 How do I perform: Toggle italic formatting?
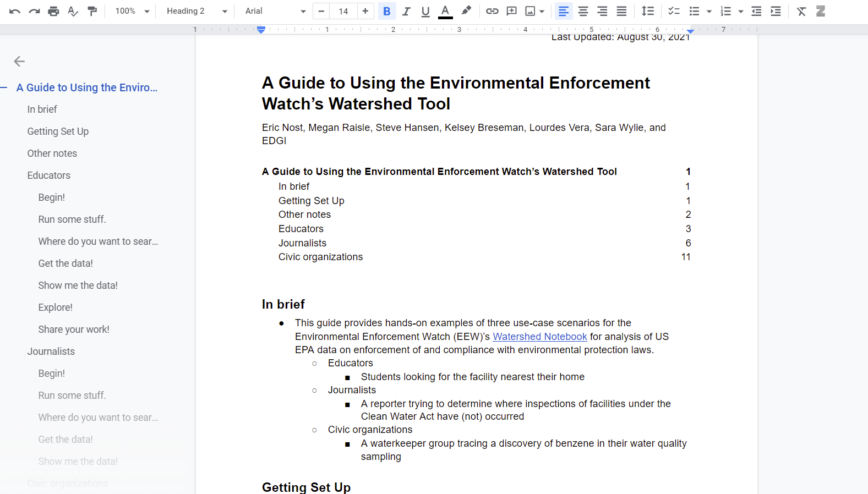(406, 11)
